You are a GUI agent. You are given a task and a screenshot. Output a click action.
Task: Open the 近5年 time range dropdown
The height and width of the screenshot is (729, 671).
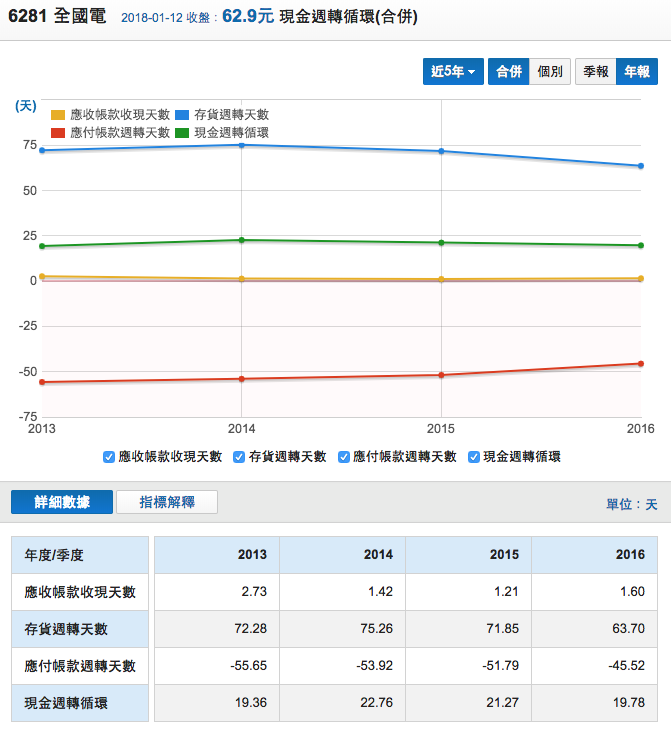click(x=453, y=71)
